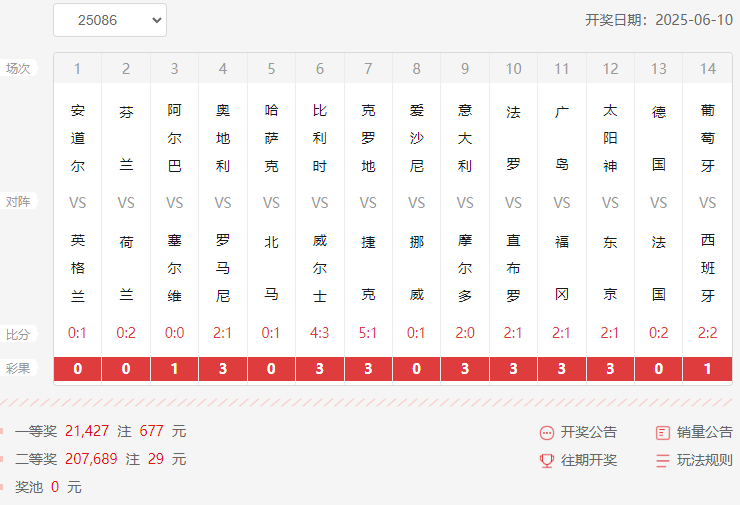740x505 pixels.
Task: Click the first prize count 21,427
Action: (87, 431)
